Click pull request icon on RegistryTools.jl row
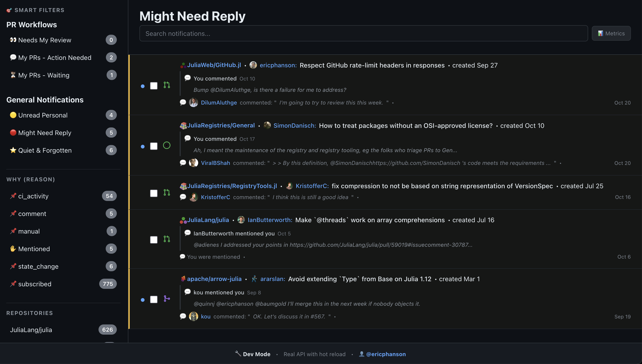This screenshot has width=642, height=364. (167, 192)
